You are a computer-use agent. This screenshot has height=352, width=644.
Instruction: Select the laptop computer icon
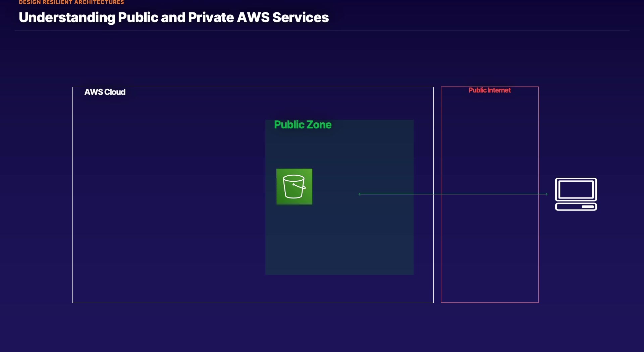pos(576,194)
